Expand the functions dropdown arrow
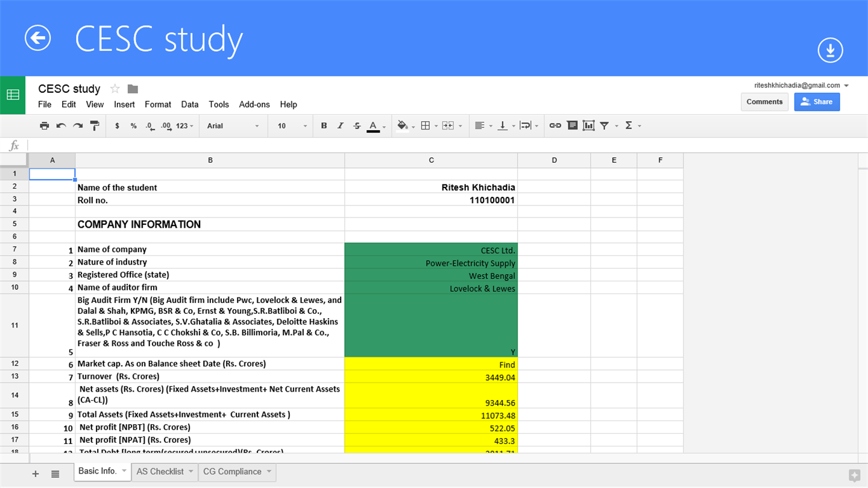 640,126
